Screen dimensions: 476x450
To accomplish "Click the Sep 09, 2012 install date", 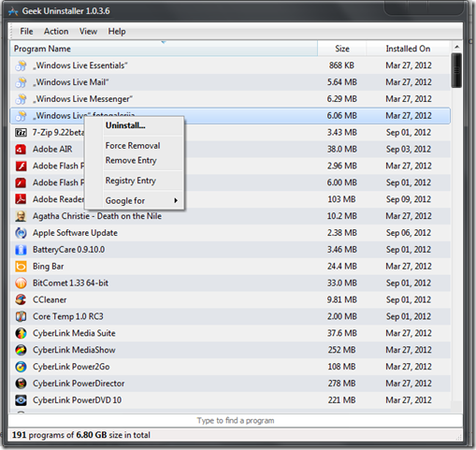I will (x=409, y=199).
